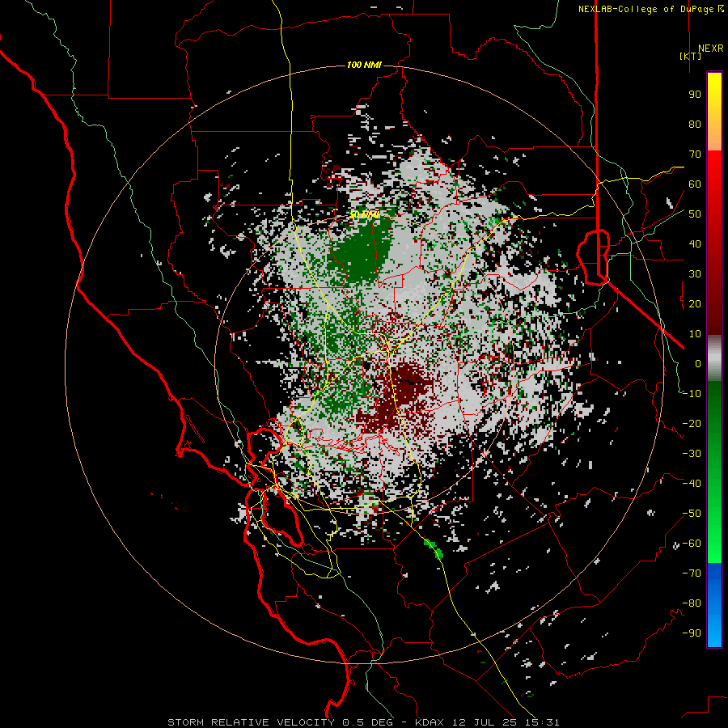Pick the yellow top segment of color bar
The image size is (728, 728).
(714, 99)
